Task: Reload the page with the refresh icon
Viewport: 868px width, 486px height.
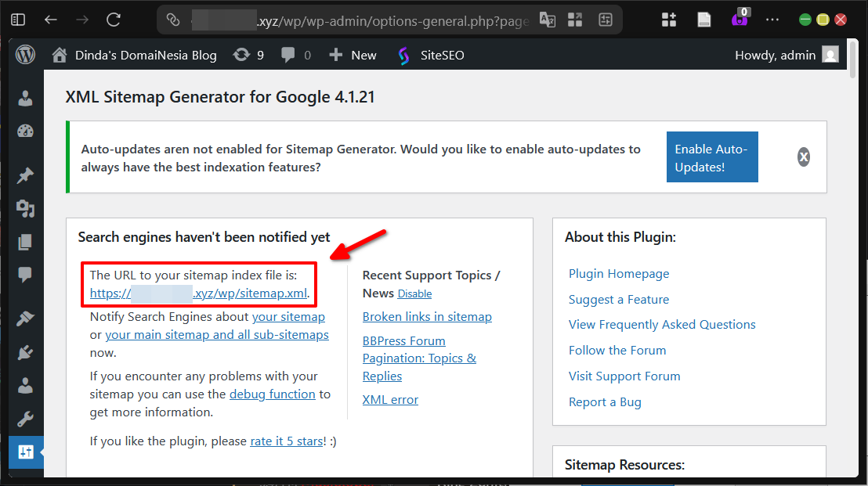Action: (112, 20)
